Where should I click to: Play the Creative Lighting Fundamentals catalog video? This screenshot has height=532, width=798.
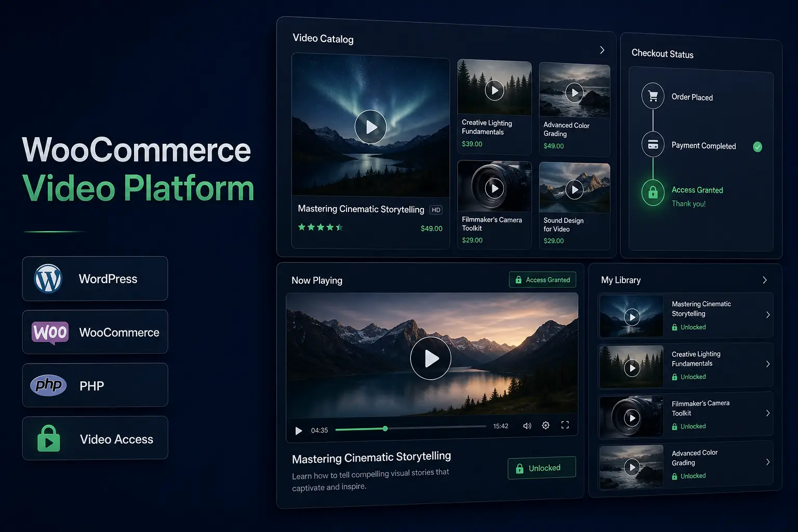point(494,90)
